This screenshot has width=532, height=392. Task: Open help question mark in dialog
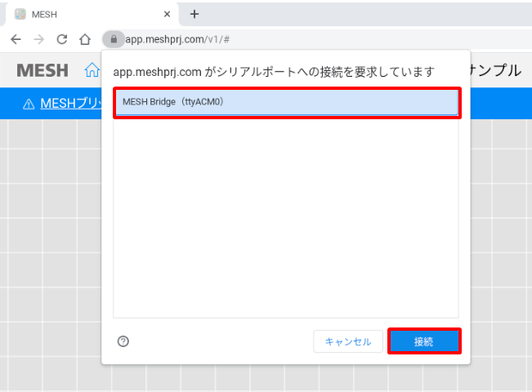tap(123, 341)
